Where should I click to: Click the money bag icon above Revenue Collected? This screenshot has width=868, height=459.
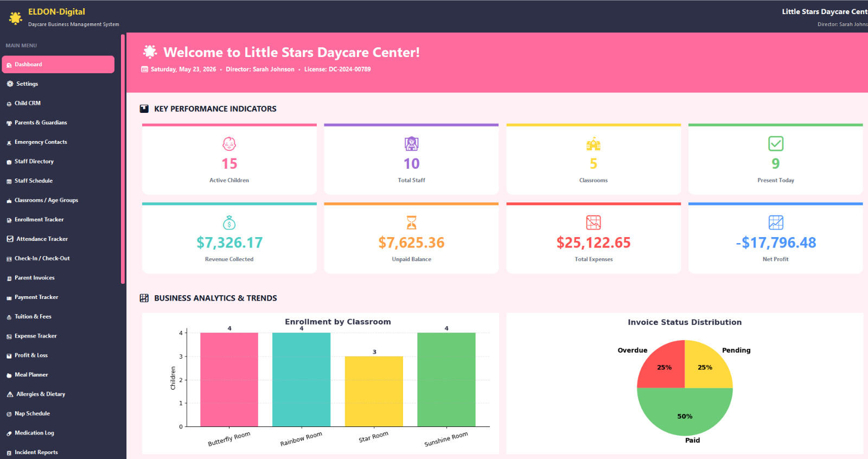pyautogui.click(x=229, y=222)
